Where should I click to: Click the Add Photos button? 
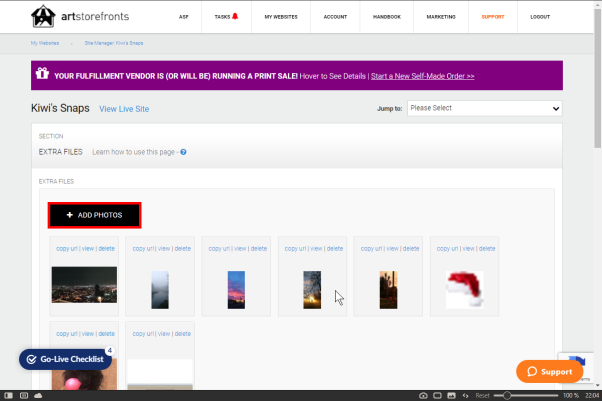94,215
